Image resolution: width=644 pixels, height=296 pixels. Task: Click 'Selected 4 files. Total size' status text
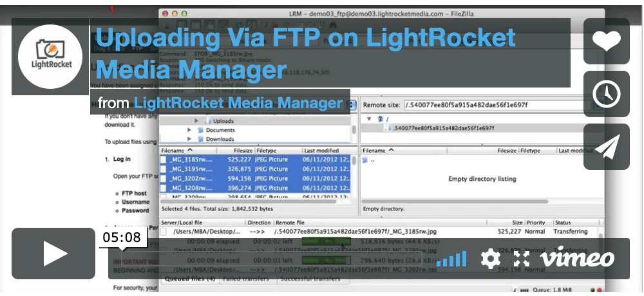[x=217, y=208]
